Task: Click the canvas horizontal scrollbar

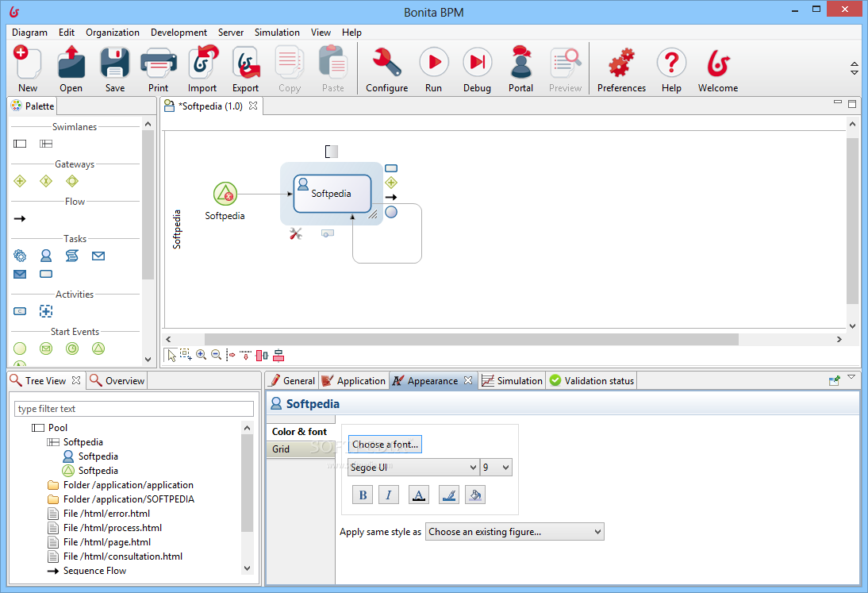Action: pyautogui.click(x=471, y=339)
